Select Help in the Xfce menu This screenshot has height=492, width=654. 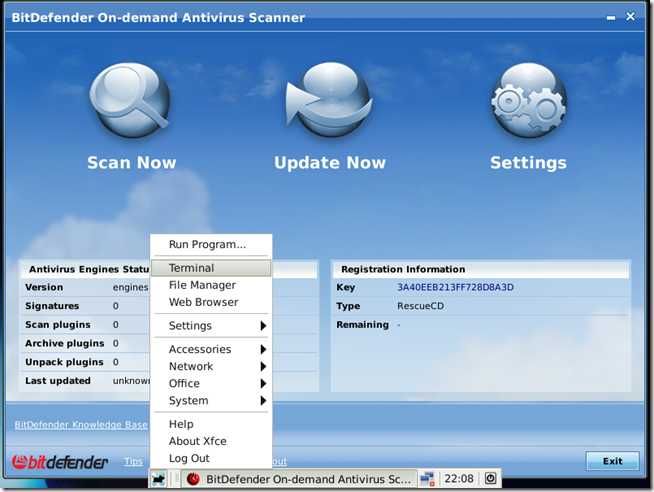tap(211, 424)
